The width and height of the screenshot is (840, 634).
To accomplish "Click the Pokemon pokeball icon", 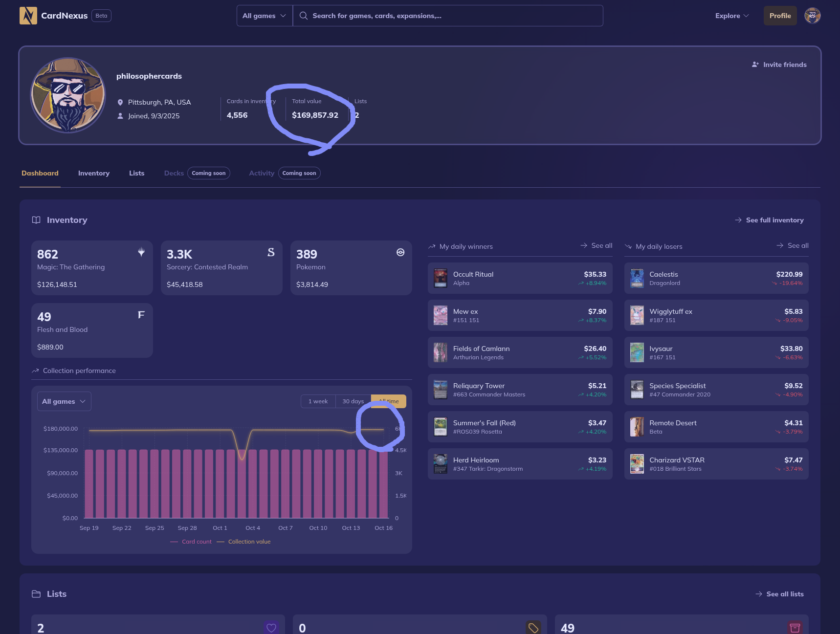I will pos(400,252).
